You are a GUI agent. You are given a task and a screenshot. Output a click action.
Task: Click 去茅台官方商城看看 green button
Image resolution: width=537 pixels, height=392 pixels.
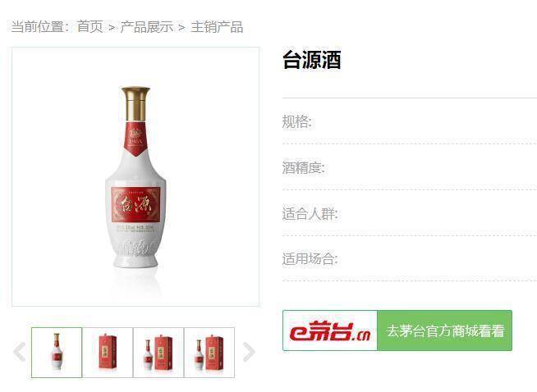444,330
